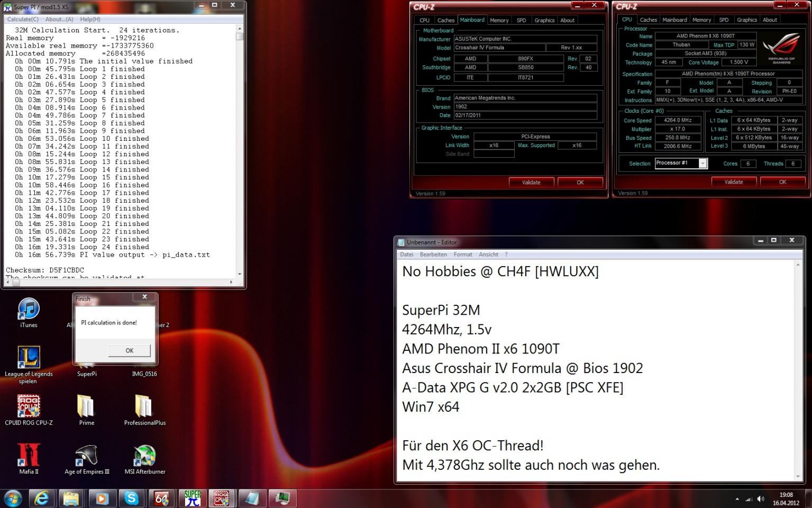
Task: Switch to About tab in left CPU-Z window
Action: pyautogui.click(x=567, y=20)
